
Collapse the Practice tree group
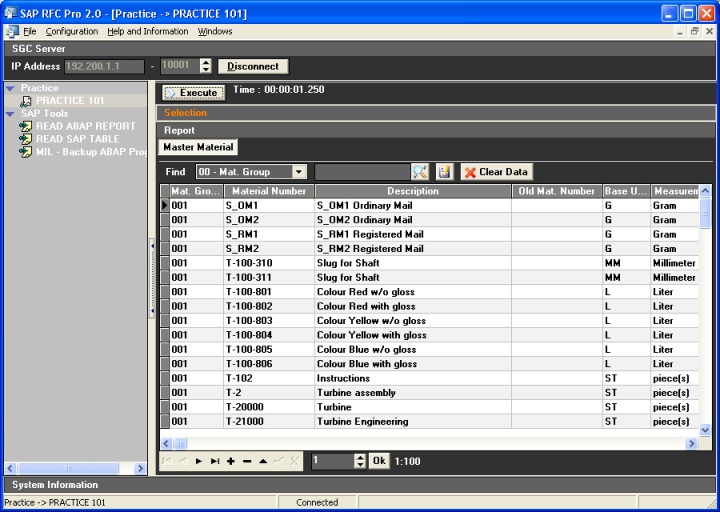pos(10,88)
